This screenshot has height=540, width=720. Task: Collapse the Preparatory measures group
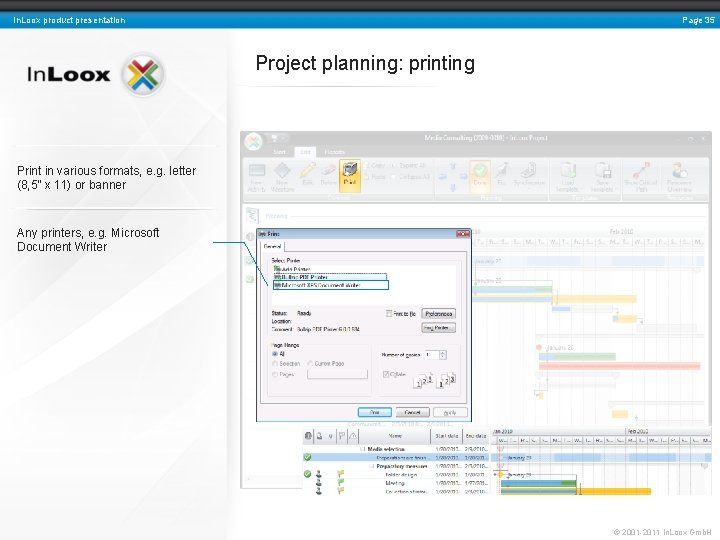[x=371, y=466]
